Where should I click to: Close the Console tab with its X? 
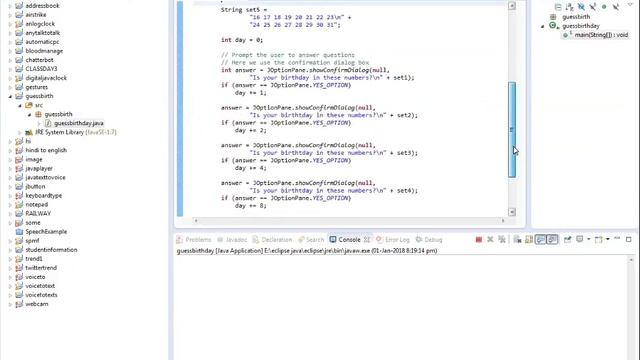pos(367,240)
